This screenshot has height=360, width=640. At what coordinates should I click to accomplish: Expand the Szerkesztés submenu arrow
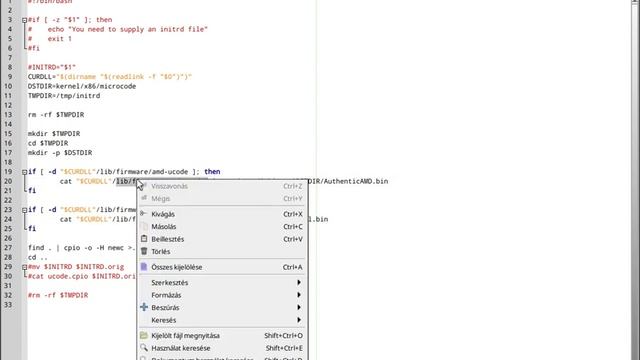click(299, 282)
